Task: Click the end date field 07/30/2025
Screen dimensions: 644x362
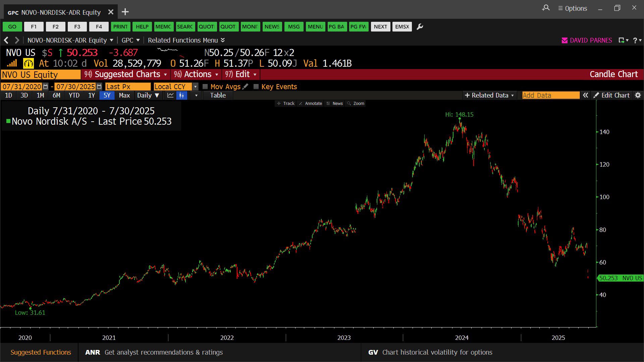Action: (75, 86)
